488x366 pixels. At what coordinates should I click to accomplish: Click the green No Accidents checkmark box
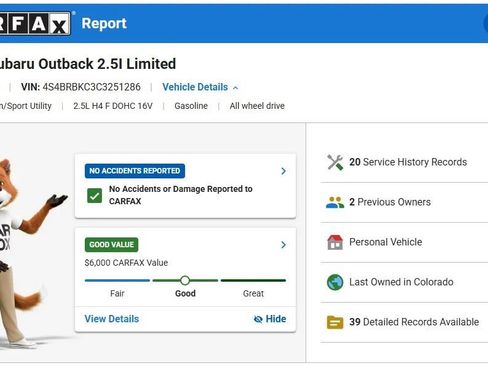[95, 196]
